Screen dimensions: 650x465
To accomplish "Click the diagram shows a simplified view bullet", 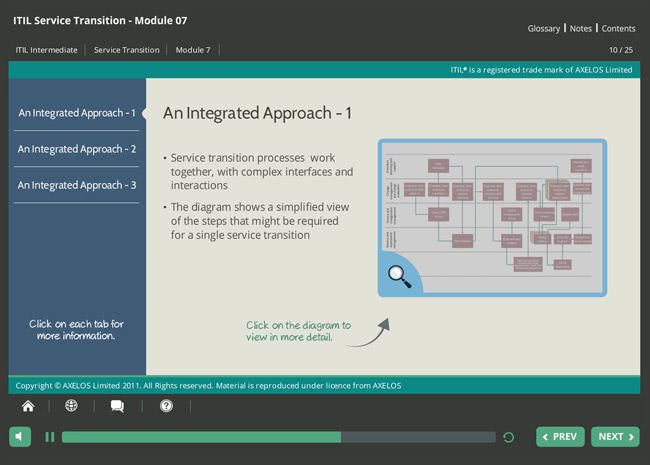I will (x=260, y=221).
